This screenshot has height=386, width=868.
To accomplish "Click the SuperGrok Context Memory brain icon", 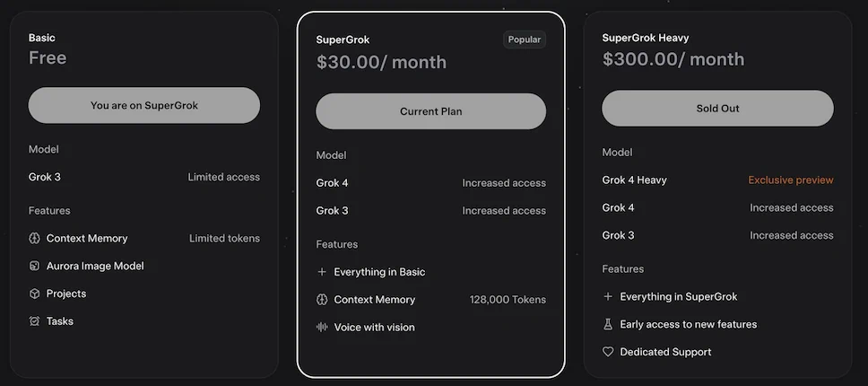I will [x=322, y=300].
